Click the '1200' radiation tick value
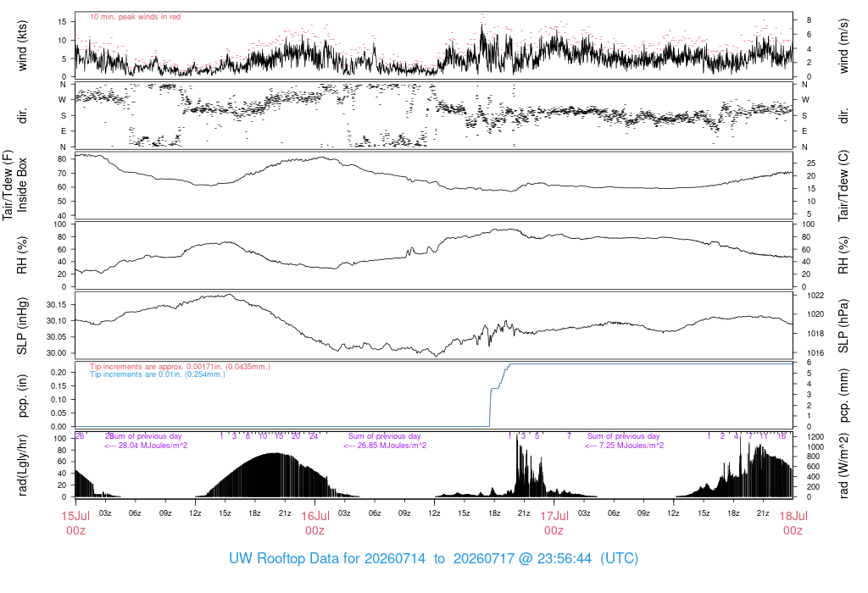Viewport: 868px width, 593px height. point(815,437)
